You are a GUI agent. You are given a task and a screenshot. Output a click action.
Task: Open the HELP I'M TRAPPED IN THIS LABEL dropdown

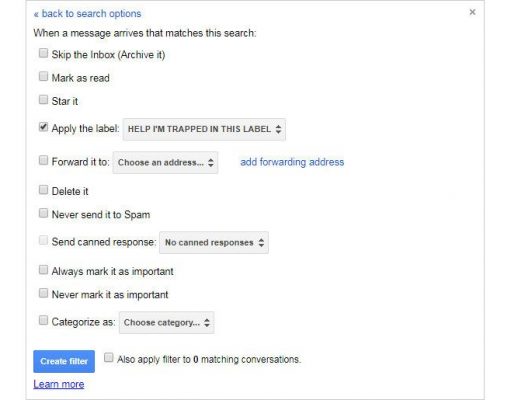coord(204,129)
